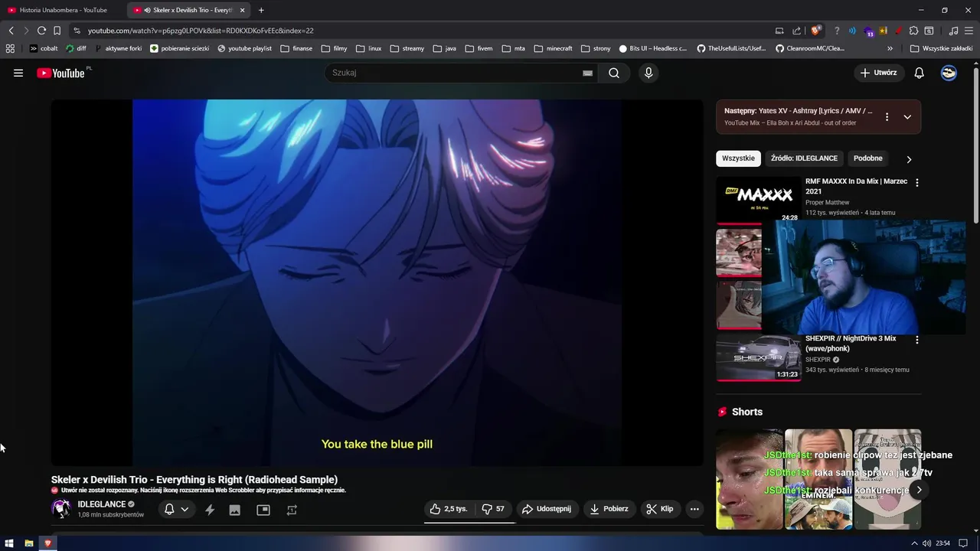
Task: Open the taskbar clock showing 23:54
Action: pos(942,543)
